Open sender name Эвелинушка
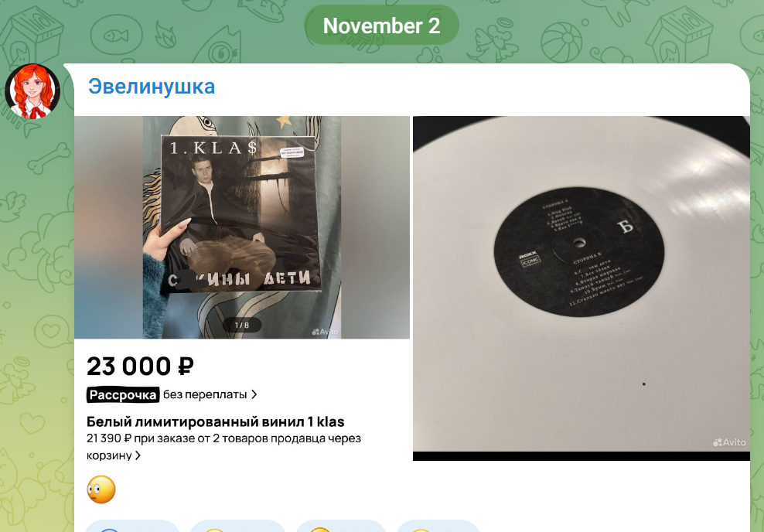Screen dimensions: 764x532 tap(152, 87)
